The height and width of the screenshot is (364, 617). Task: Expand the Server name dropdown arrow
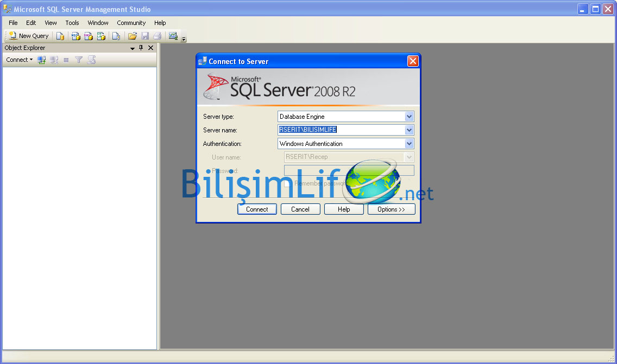[x=409, y=130]
